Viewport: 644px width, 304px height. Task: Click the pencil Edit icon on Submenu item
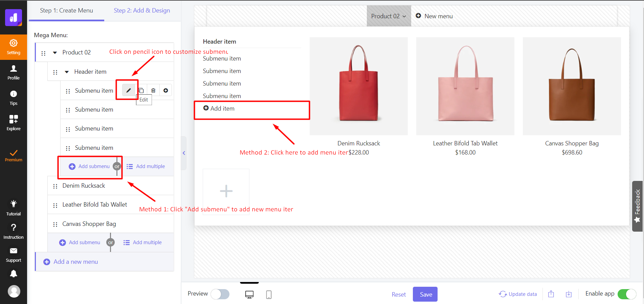[128, 91]
